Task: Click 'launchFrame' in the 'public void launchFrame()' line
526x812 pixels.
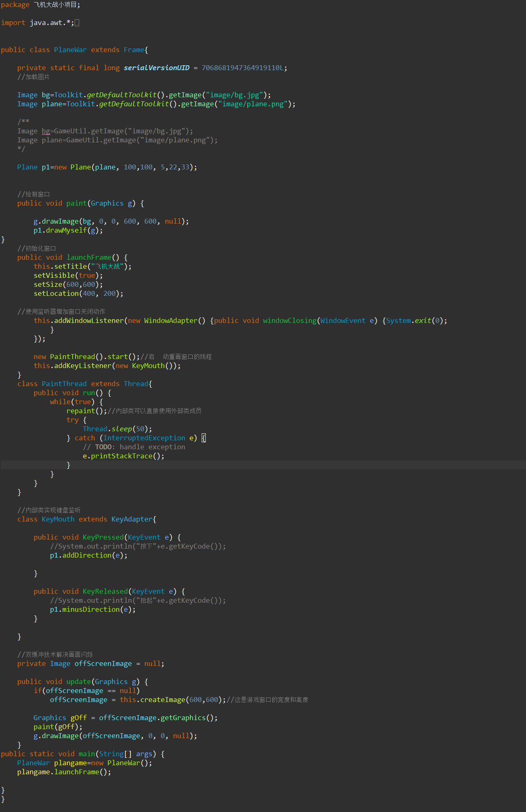Action: (x=89, y=258)
